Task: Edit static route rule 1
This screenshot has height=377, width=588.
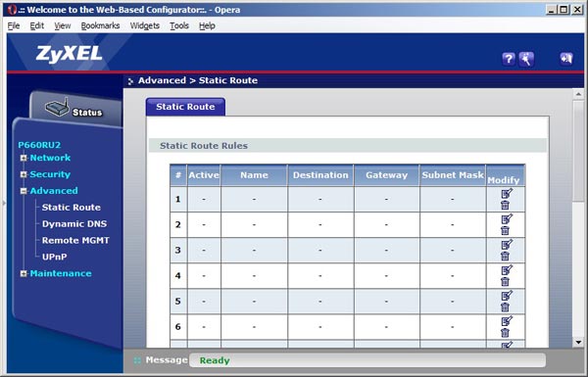Action: (x=507, y=193)
